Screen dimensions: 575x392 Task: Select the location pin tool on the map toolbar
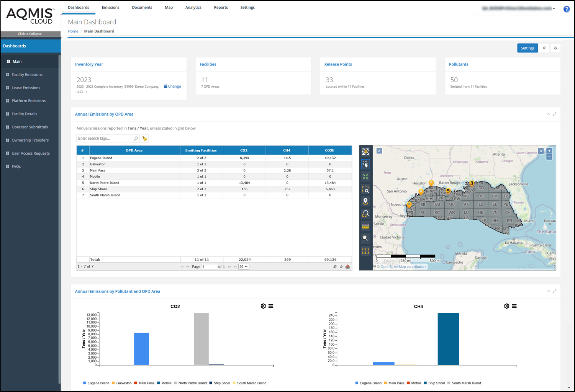365,201
